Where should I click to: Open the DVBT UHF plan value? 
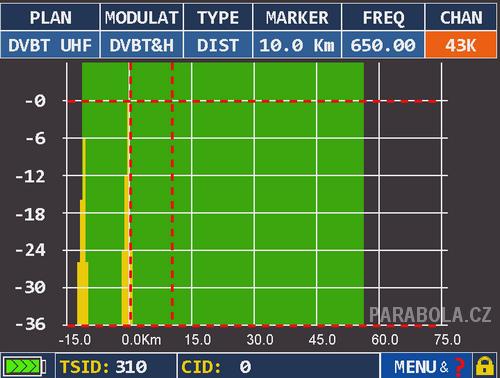point(50,45)
